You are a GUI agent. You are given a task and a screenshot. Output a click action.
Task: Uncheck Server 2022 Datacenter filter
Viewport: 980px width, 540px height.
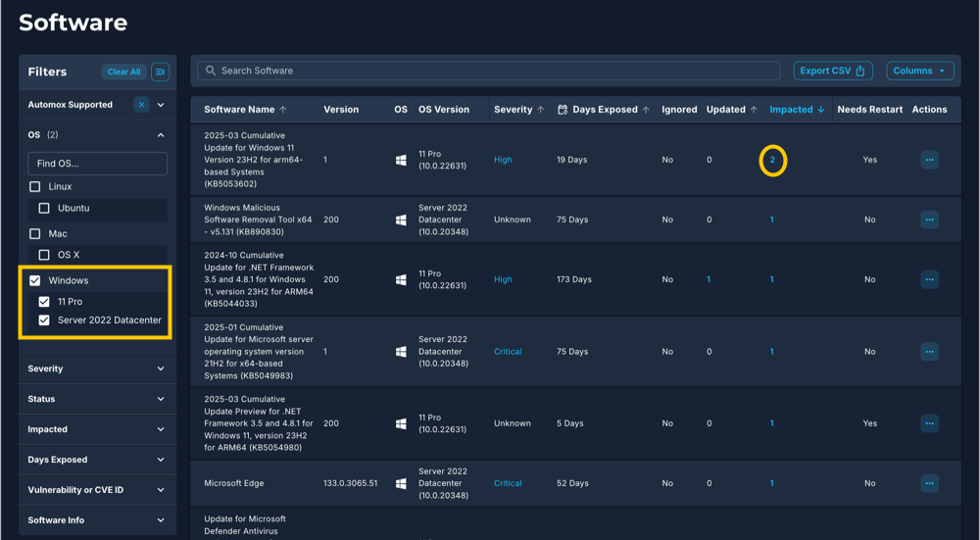pyautogui.click(x=44, y=320)
